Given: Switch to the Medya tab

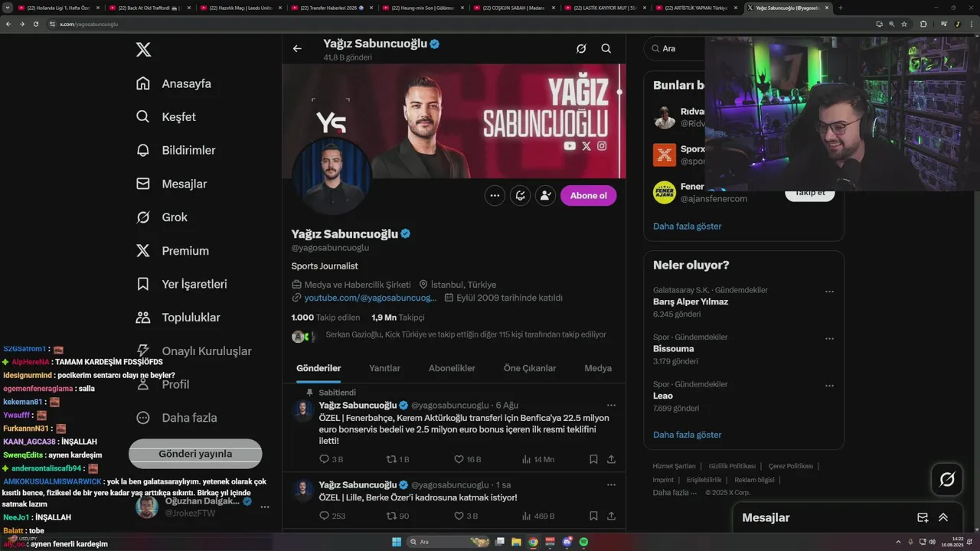Looking at the screenshot, I should (598, 368).
